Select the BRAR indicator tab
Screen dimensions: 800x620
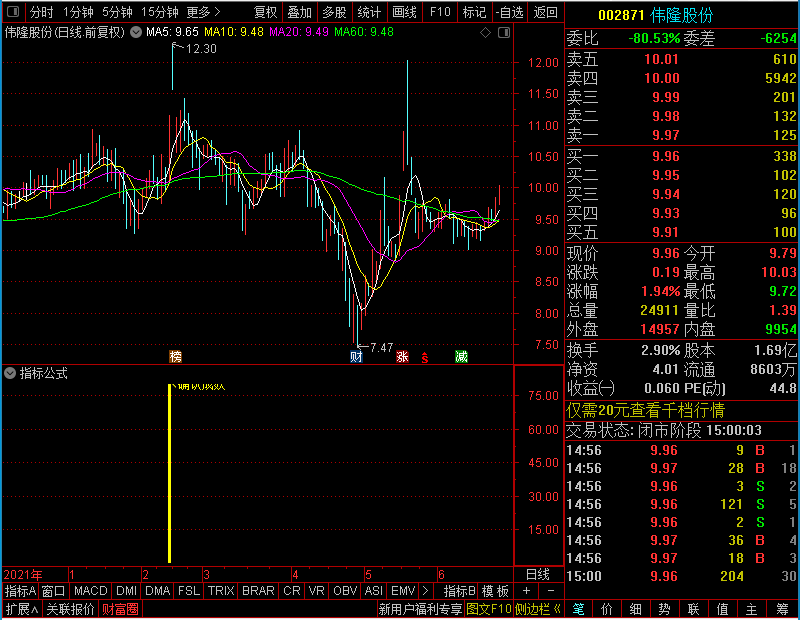coord(258,591)
